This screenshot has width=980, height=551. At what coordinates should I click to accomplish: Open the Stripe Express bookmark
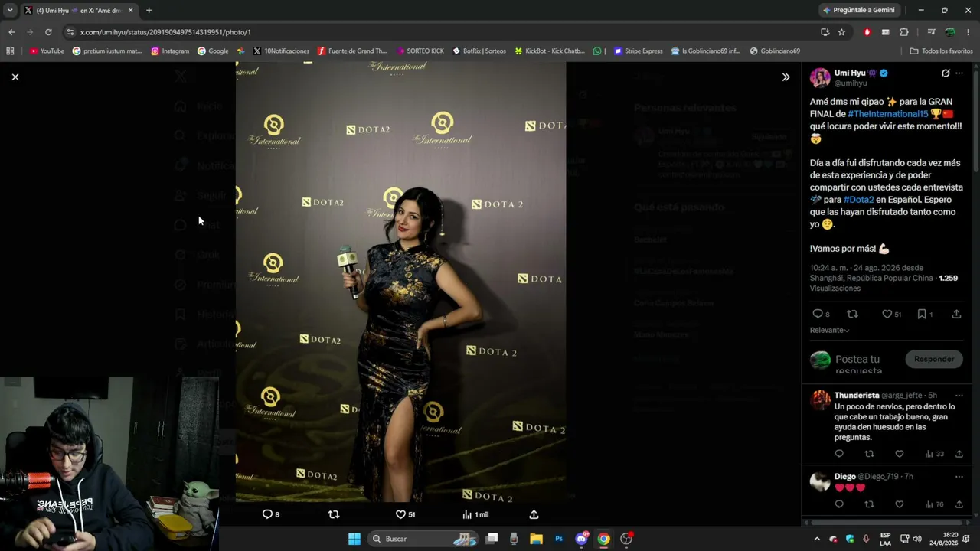coord(638,51)
